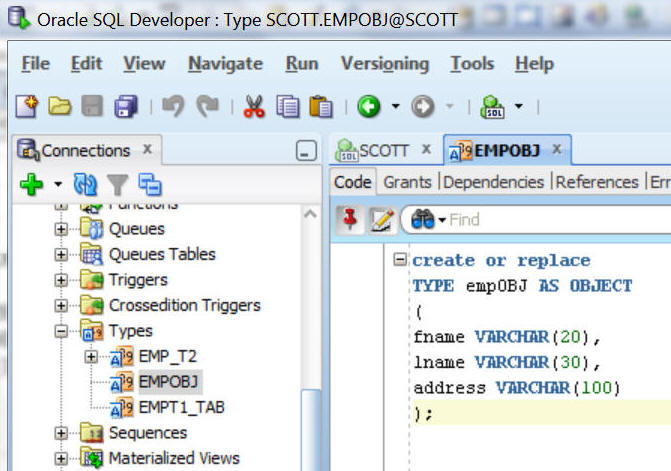This screenshot has width=671, height=471.
Task: Collapse the Types node
Action: pos(61,331)
